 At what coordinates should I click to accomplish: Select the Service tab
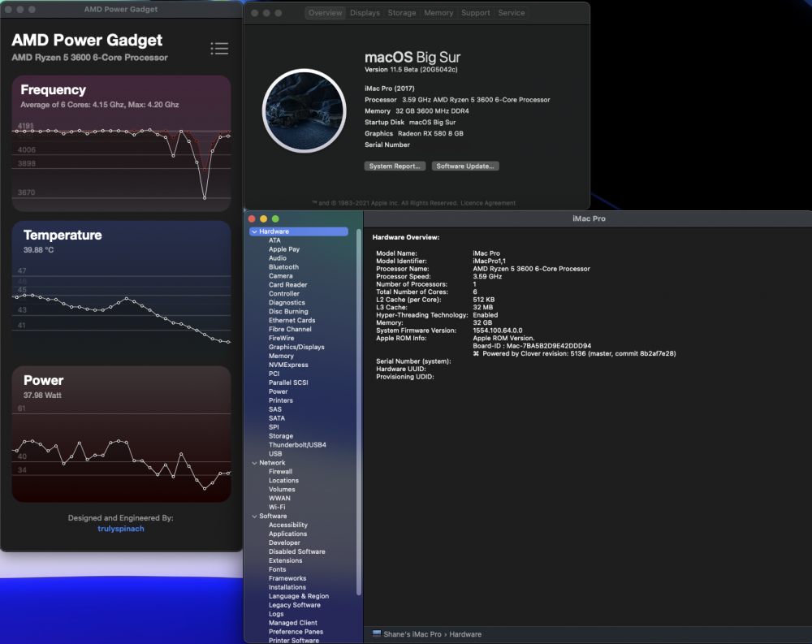(511, 12)
